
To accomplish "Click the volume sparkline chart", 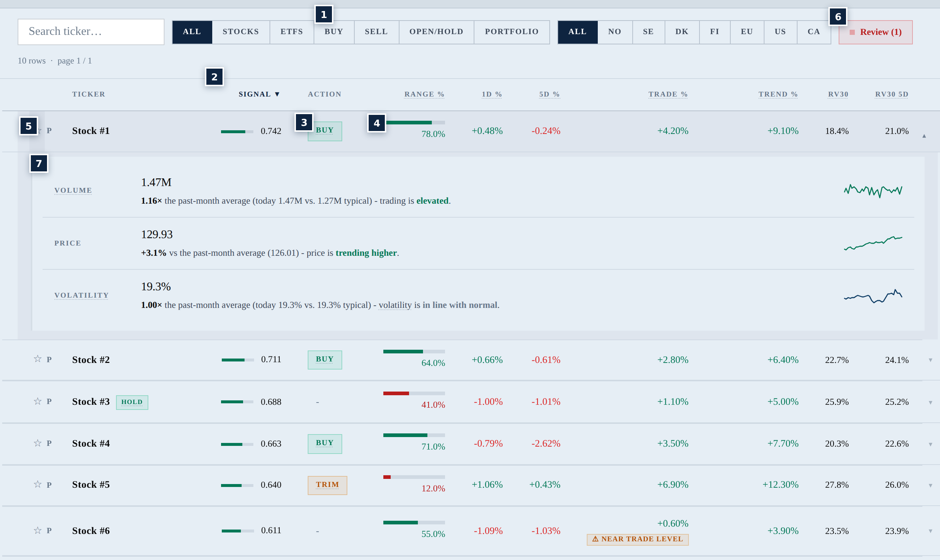I will click(x=873, y=190).
